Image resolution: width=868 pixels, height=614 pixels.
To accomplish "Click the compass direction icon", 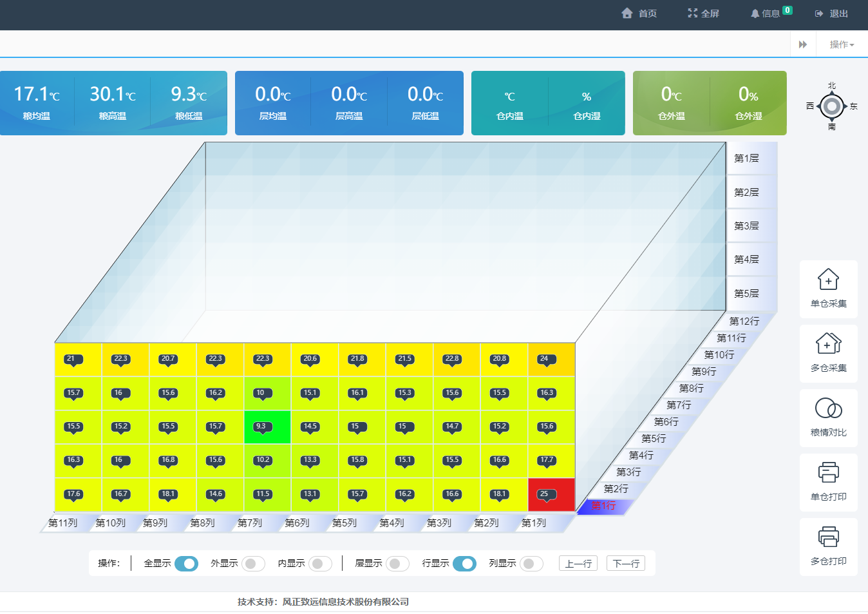I will (831, 106).
